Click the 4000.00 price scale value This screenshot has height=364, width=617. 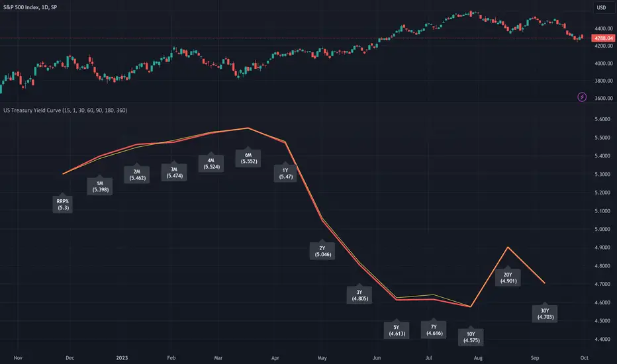point(604,64)
